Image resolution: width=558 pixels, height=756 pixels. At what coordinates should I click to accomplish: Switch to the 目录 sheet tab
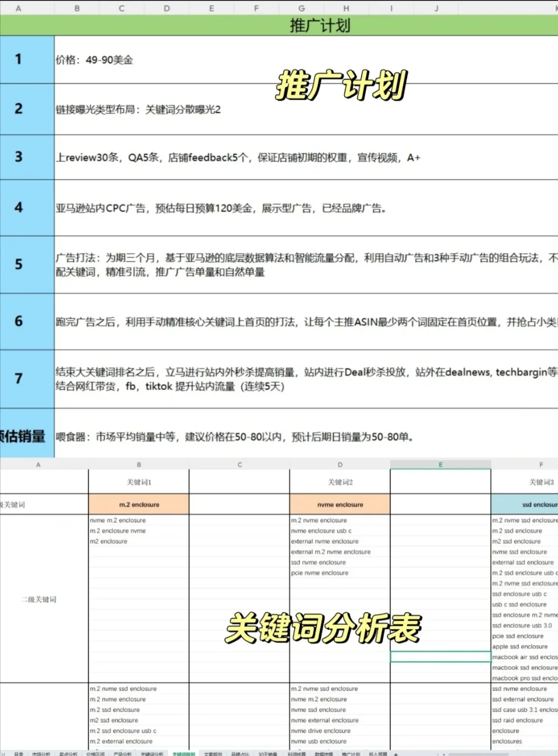click(19, 754)
